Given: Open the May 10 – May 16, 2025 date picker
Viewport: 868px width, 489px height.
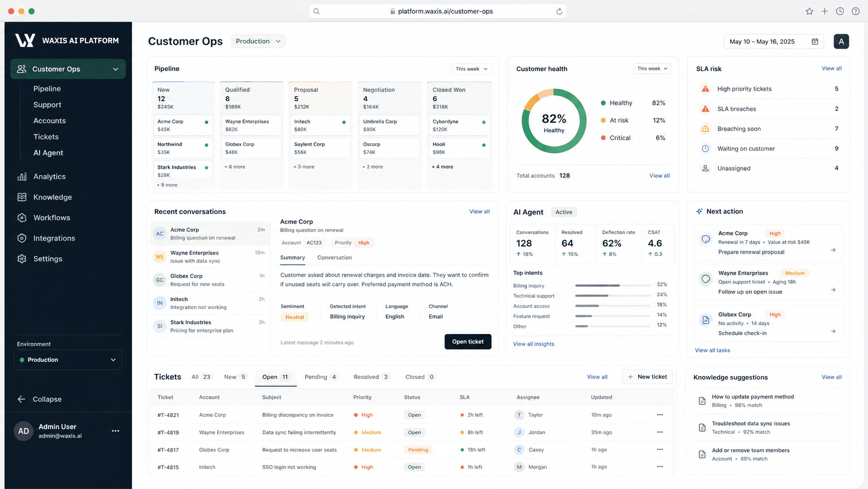Looking at the screenshot, I should (774, 42).
